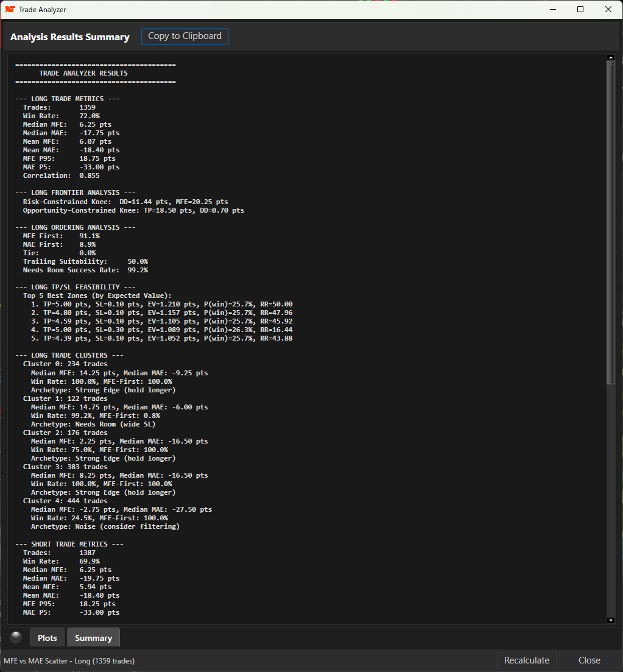Click the scroll up arrow of results pane

pyautogui.click(x=611, y=58)
